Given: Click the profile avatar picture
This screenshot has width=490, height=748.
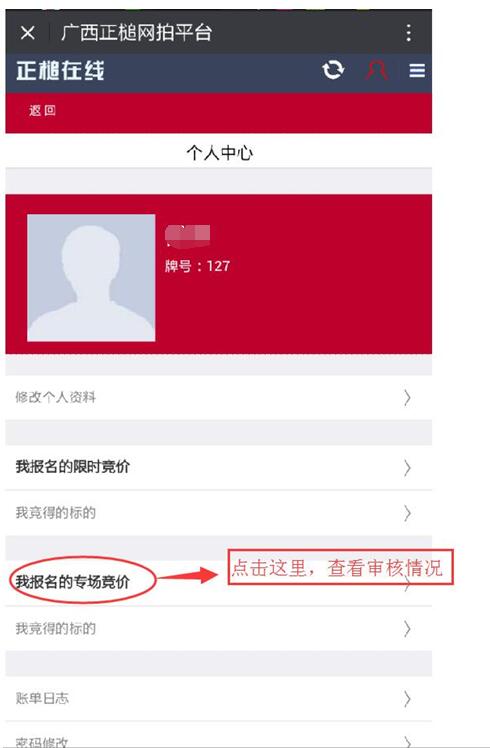Looking at the screenshot, I should tap(91, 278).
